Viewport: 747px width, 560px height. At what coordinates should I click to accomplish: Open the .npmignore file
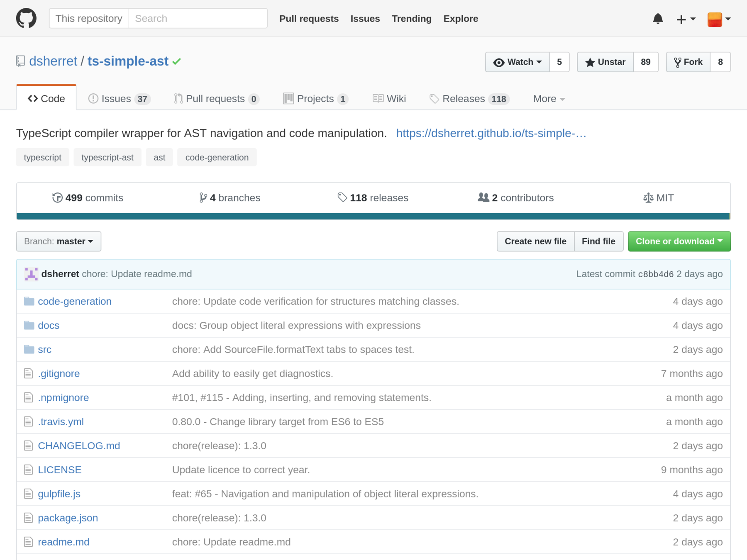(x=63, y=397)
